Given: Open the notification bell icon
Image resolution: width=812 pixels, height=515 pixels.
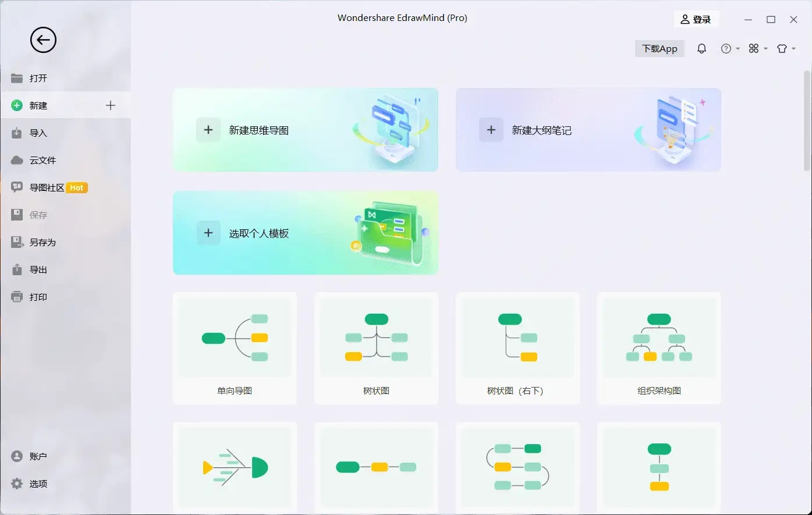Looking at the screenshot, I should click(701, 49).
